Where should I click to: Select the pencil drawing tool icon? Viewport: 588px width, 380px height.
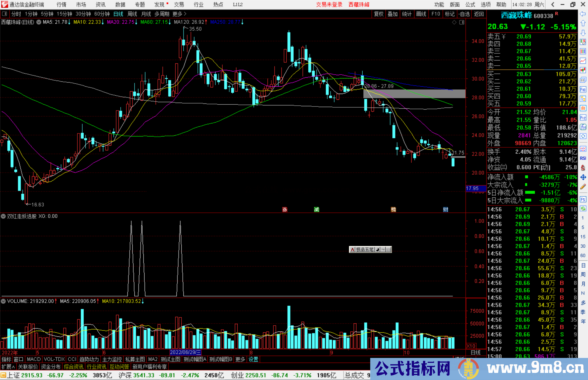point(583,187)
